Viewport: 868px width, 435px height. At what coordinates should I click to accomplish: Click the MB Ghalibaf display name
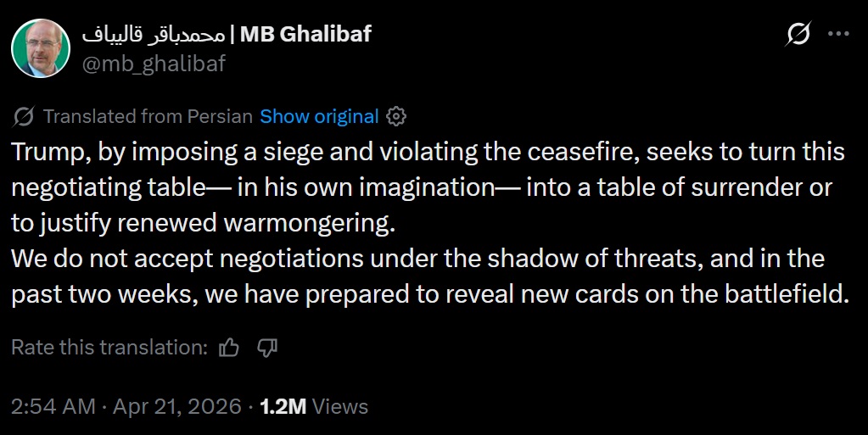click(x=305, y=35)
